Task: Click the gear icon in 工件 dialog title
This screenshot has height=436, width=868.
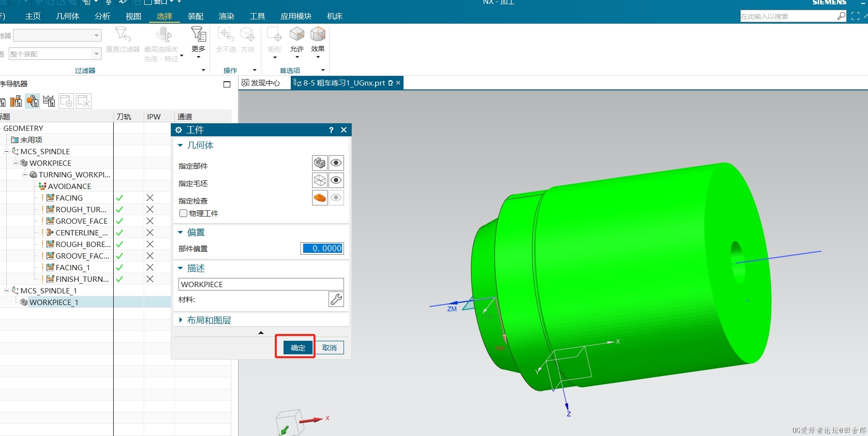Action: [179, 130]
